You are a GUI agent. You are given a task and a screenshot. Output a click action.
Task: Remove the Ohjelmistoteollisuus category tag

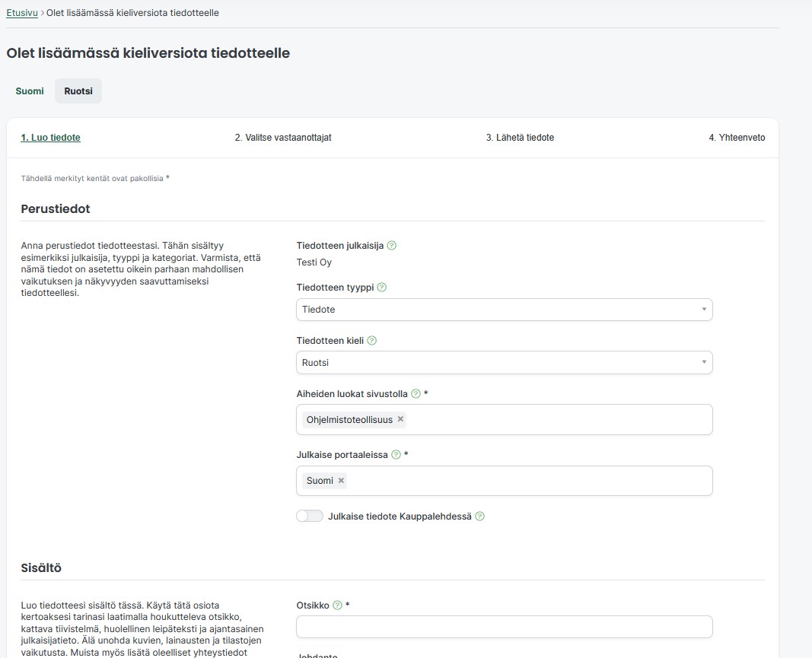(400, 419)
